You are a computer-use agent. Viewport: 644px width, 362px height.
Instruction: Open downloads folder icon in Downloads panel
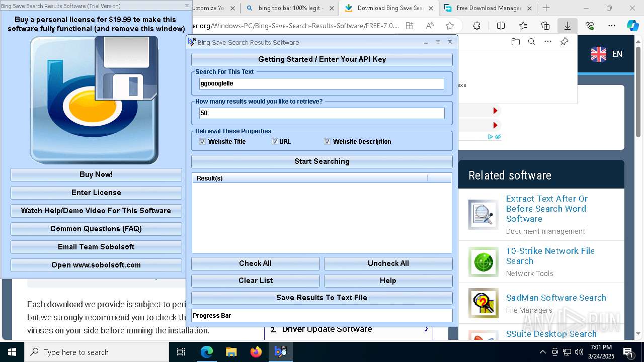[515, 42]
